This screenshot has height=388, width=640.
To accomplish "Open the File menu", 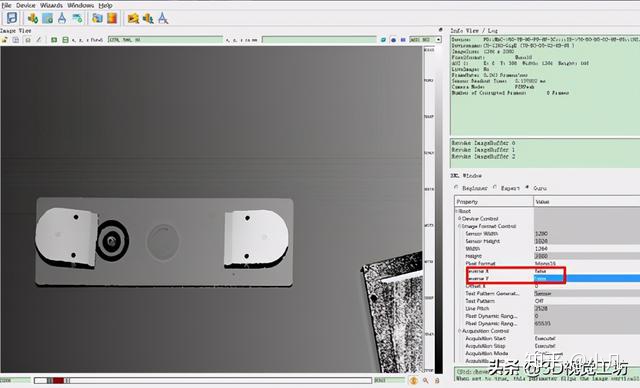I will click(x=6, y=5).
